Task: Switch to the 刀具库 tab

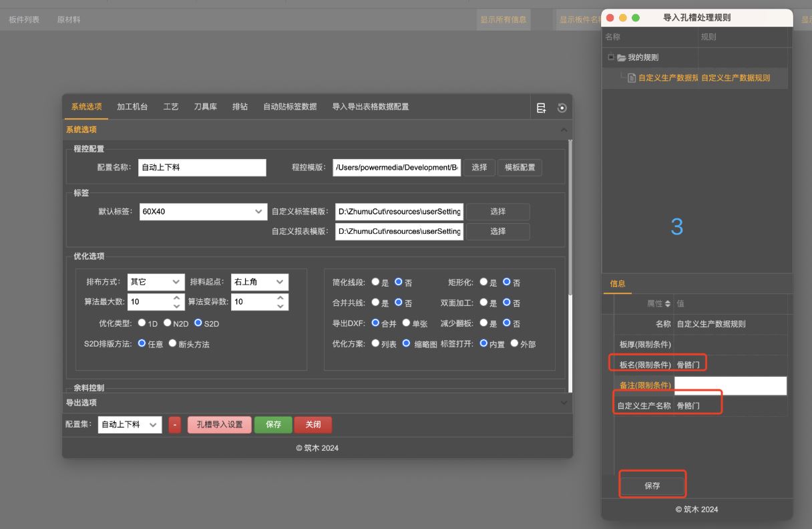Action: (x=205, y=107)
